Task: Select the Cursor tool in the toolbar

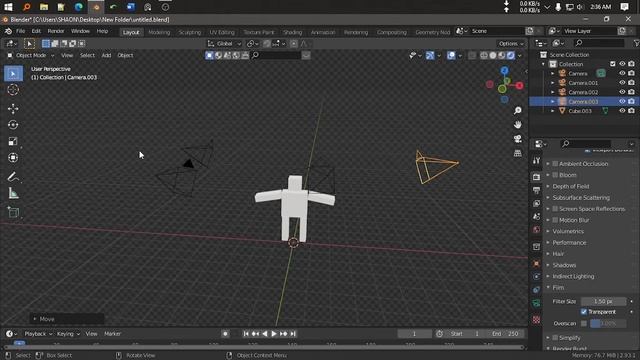Action: (13, 90)
